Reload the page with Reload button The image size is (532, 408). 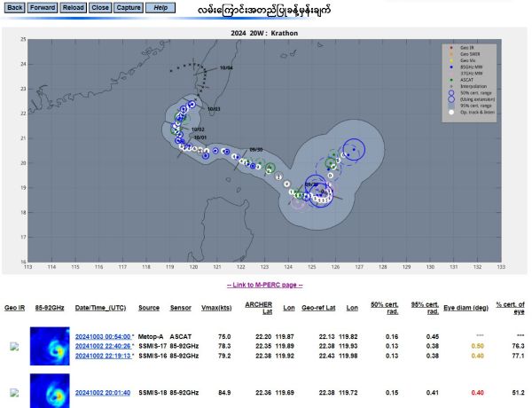pos(73,8)
